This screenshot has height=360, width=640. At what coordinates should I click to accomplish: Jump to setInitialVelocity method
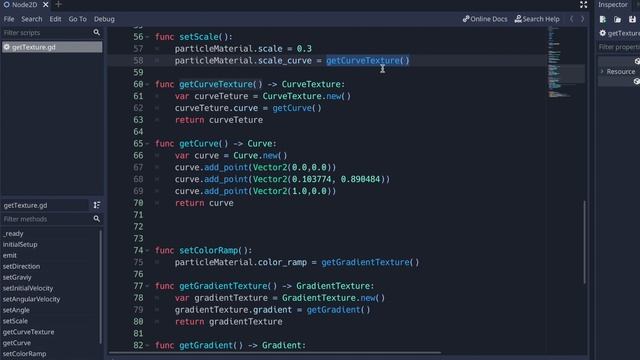[28, 289]
